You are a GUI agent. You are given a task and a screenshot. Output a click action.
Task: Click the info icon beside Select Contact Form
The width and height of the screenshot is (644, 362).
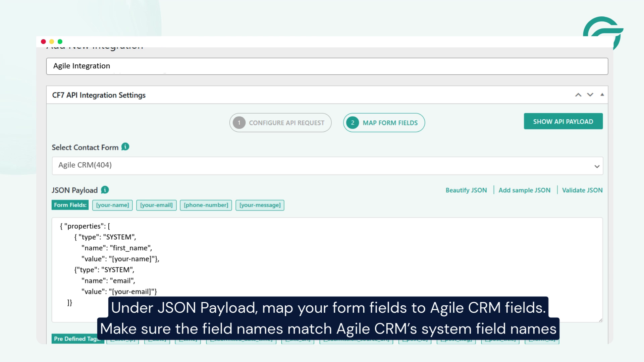tap(125, 146)
